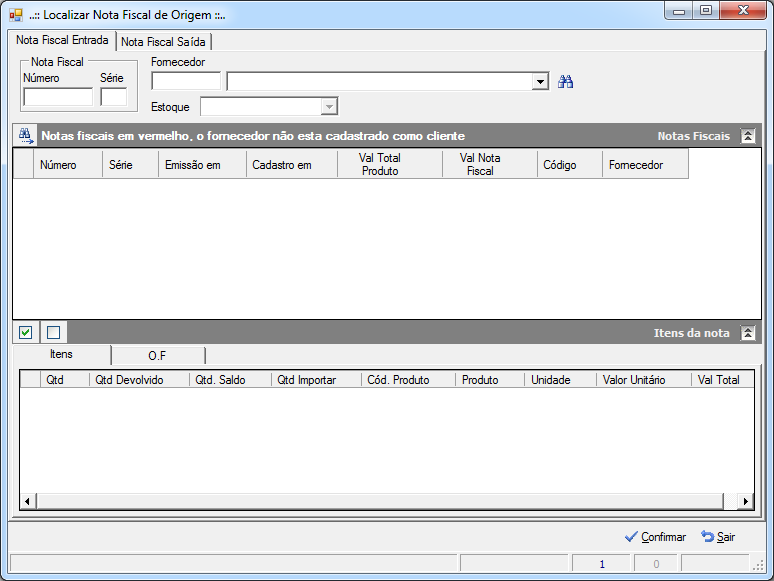The width and height of the screenshot is (774, 581).
Task: Click the Cadastro em column header
Action: click(x=292, y=165)
